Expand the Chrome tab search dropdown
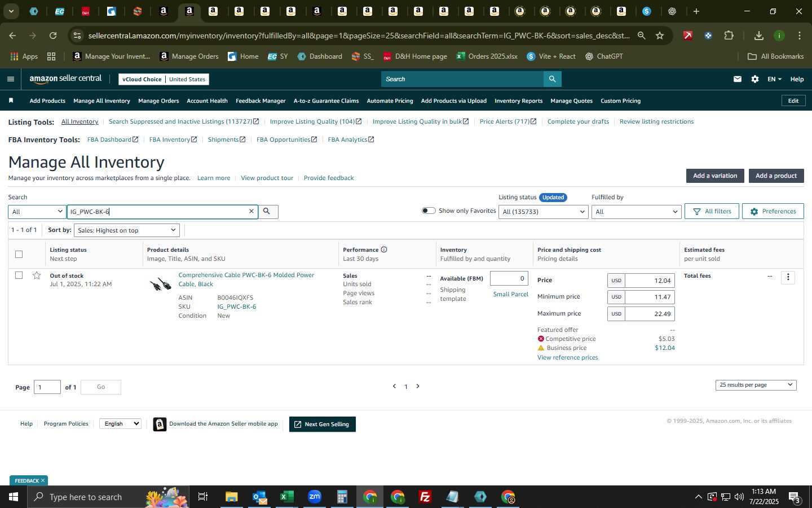This screenshot has height=508, width=812. pos(11,11)
